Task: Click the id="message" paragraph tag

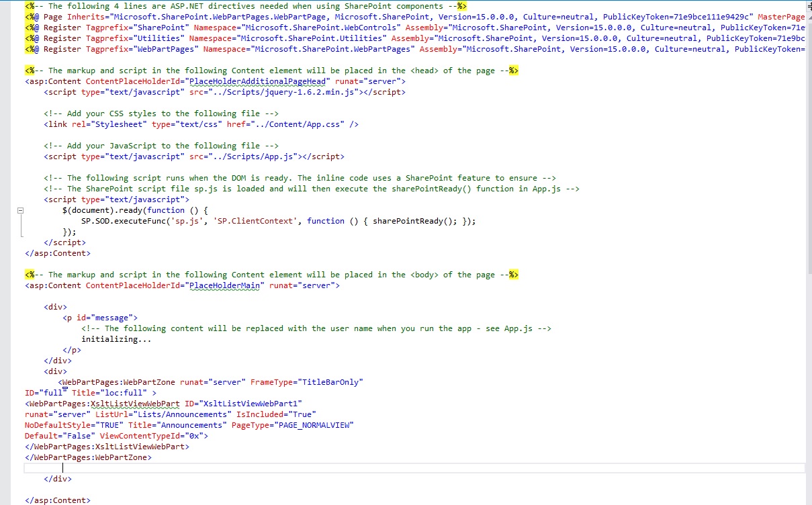Action: tap(100, 318)
